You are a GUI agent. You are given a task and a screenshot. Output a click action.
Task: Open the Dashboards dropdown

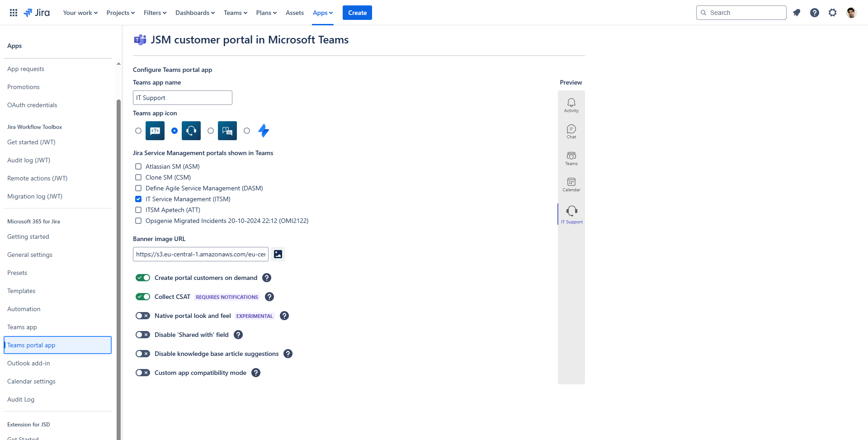point(195,13)
